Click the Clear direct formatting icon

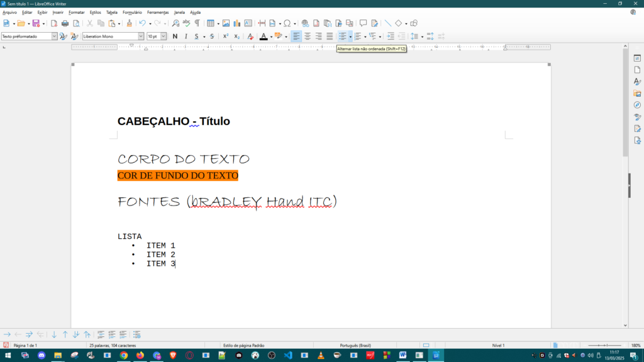point(250,36)
